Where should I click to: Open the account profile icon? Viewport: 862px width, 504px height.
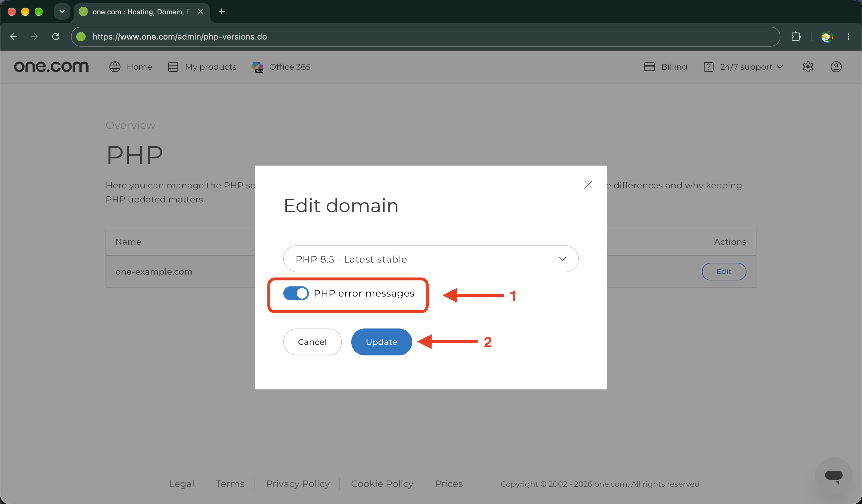pyautogui.click(x=836, y=67)
